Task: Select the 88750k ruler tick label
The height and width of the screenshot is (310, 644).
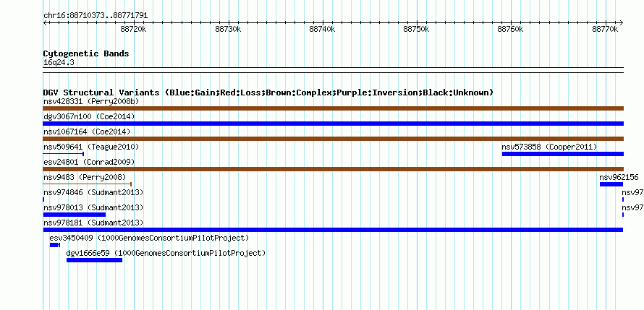Action: [x=417, y=30]
